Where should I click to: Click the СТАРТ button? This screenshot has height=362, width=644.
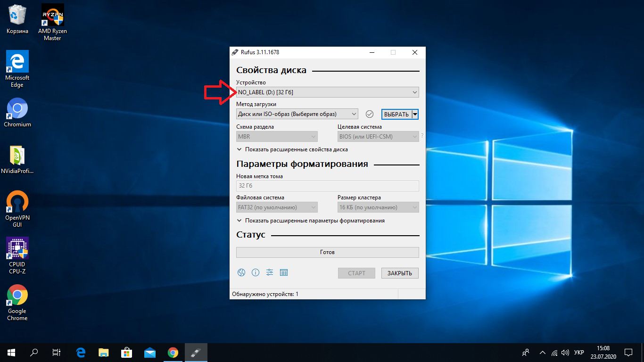click(x=356, y=273)
